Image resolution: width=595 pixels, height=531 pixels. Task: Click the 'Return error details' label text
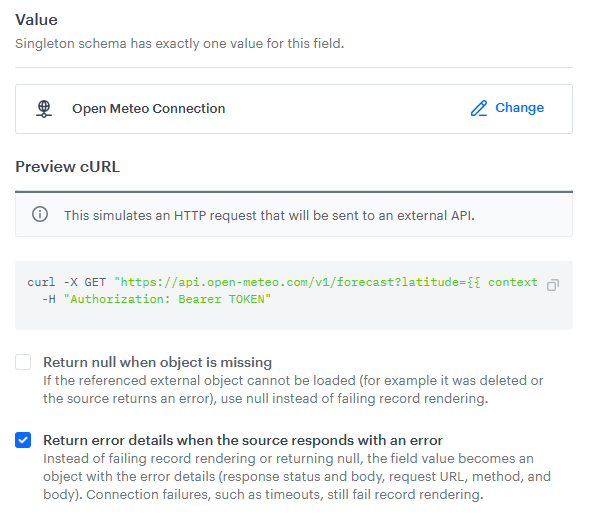click(243, 441)
